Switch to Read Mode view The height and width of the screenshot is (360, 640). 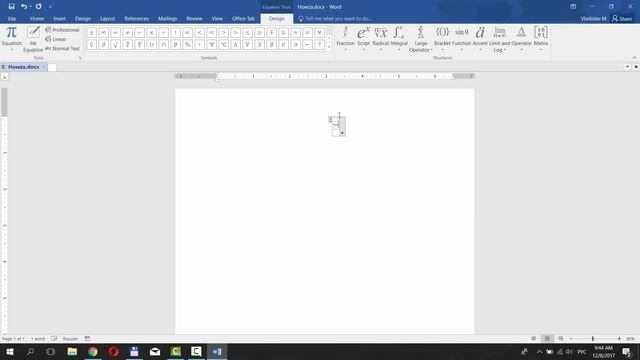pos(533,339)
